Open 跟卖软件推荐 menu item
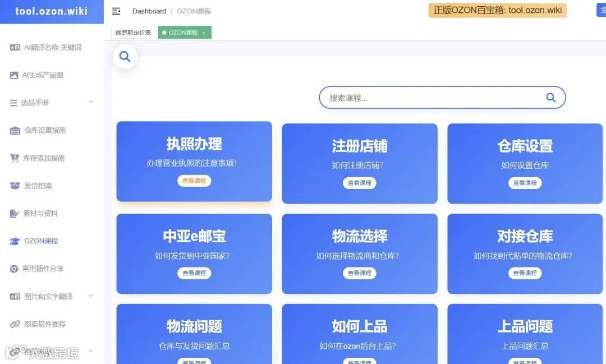The width and height of the screenshot is (606, 364). [52, 324]
